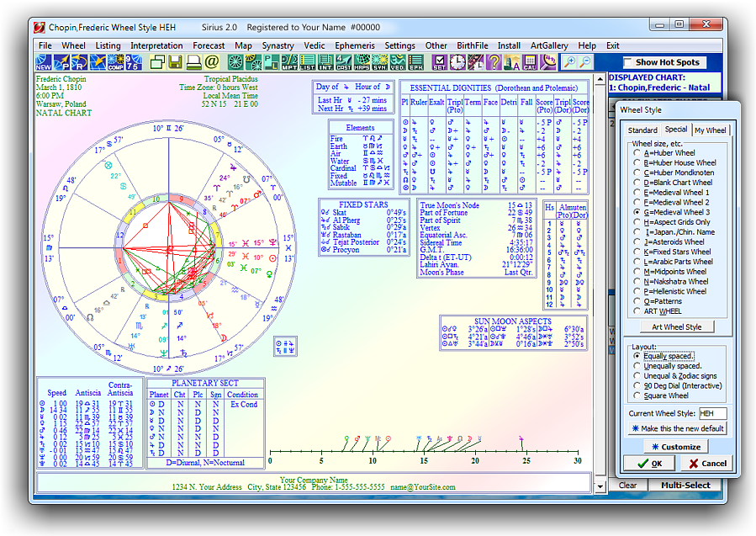This screenshot has width=756, height=536.
Task: Select the ART WHEEL radio option
Action: [637, 311]
